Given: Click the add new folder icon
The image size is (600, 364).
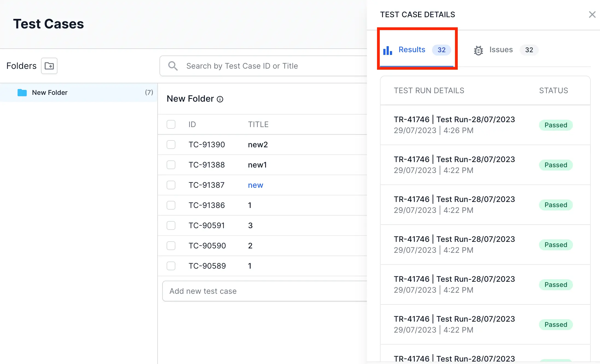Looking at the screenshot, I should tap(49, 66).
